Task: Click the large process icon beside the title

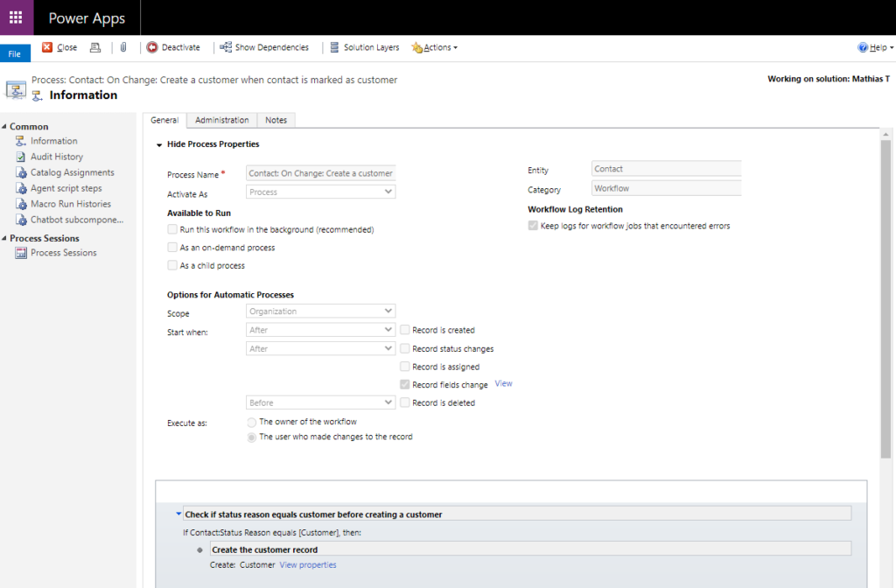Action: [16, 90]
